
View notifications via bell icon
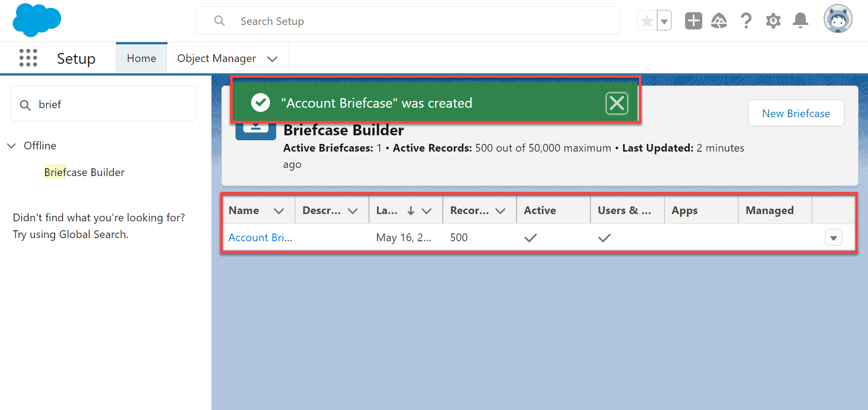(x=800, y=20)
